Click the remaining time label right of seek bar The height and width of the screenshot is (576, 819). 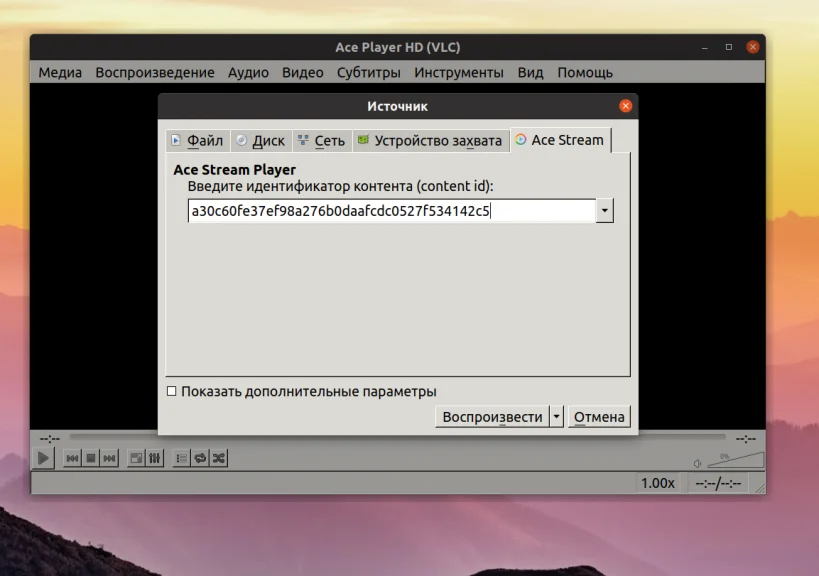point(745,439)
